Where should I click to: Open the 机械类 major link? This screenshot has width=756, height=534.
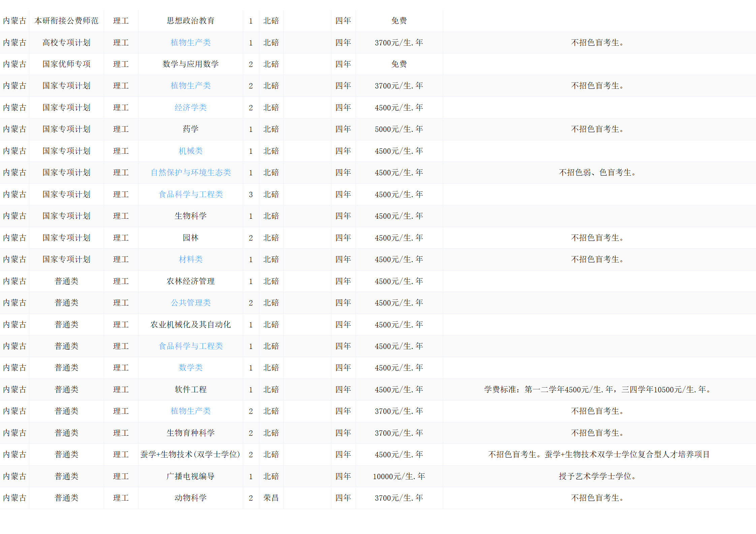click(191, 151)
